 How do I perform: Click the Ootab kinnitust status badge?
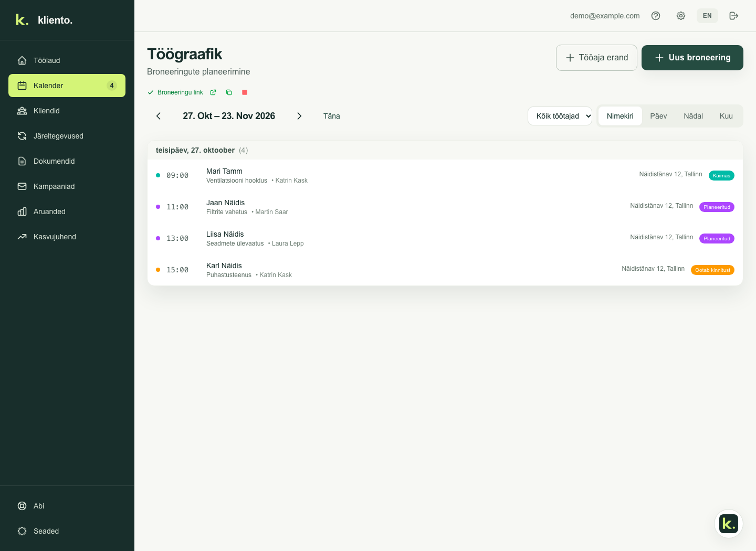click(712, 270)
